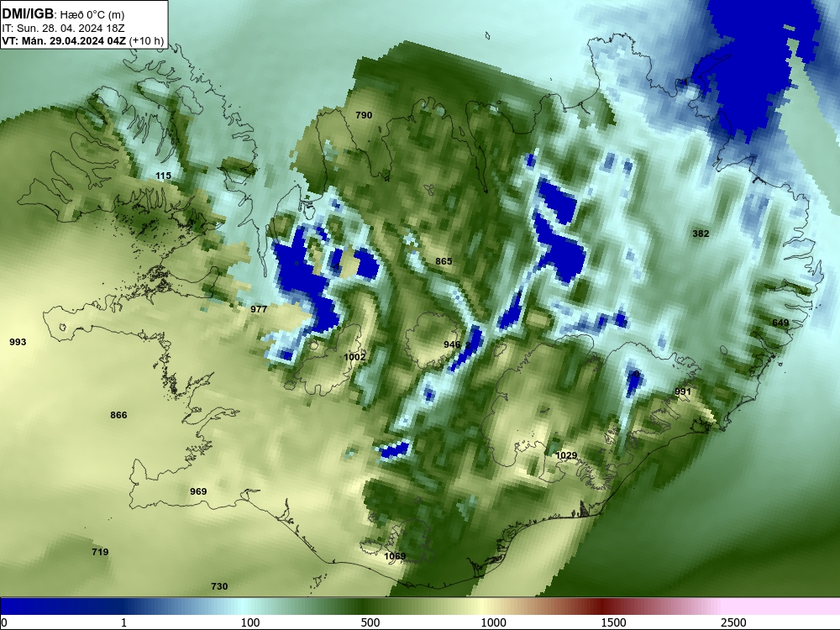The width and height of the screenshot is (840, 630).
Task: Click the 100 label on the color scale
Action: tap(250, 622)
